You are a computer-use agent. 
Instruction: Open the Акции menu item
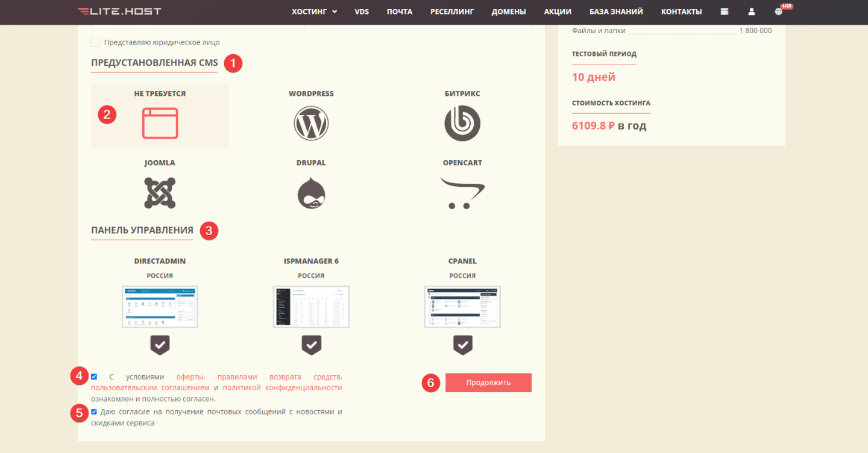[x=558, y=11]
